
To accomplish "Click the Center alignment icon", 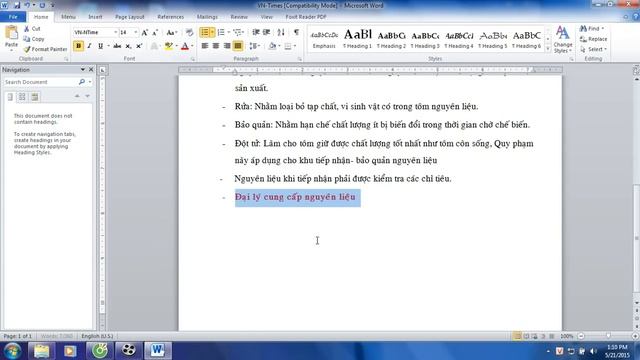I will [216, 46].
